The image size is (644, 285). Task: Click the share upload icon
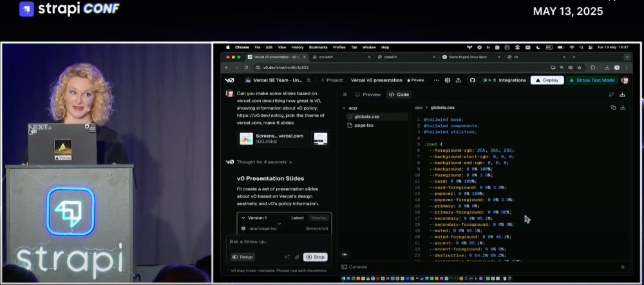pos(459,80)
